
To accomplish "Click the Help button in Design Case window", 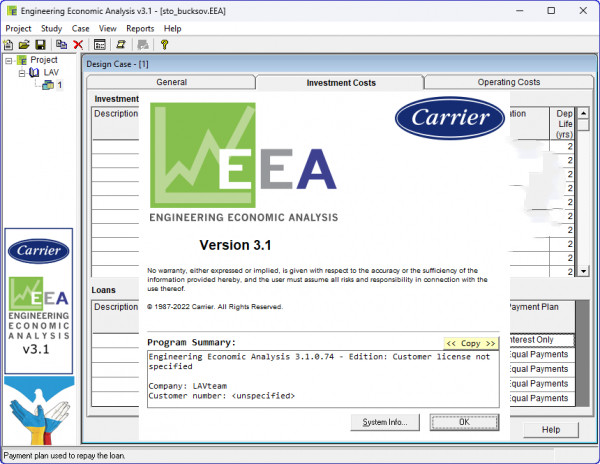I will point(551,430).
